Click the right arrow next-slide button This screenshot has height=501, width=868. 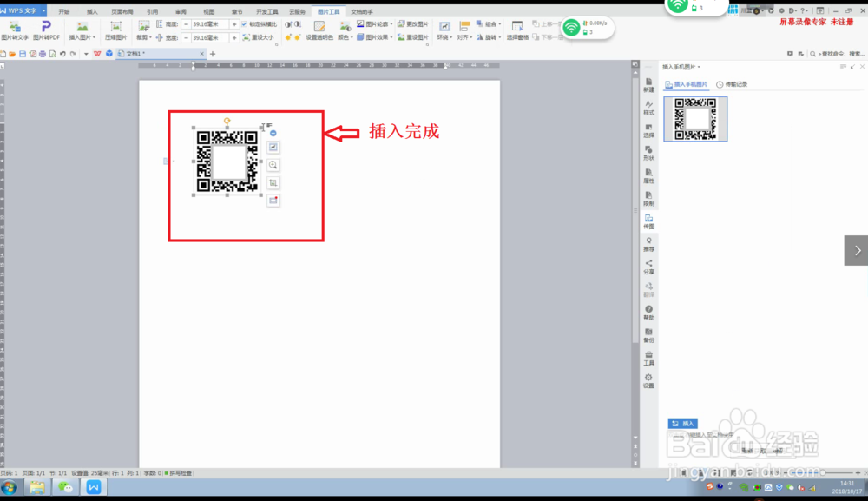click(857, 250)
